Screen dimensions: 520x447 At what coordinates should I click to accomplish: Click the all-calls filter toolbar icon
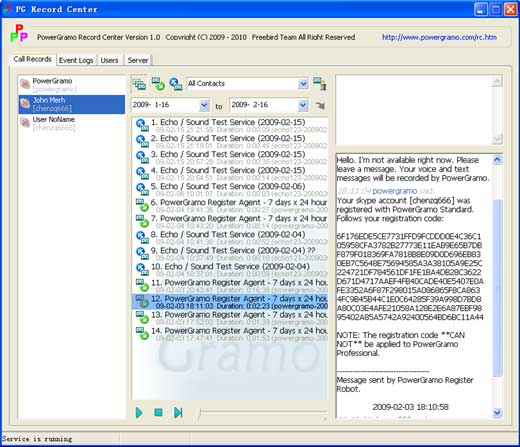point(139,84)
